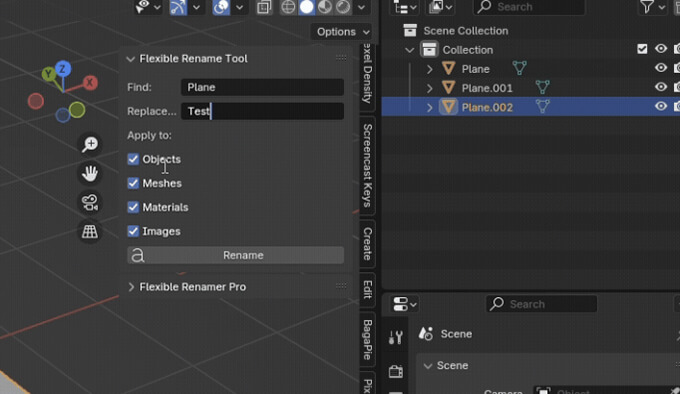Click red X axis on navigation gizmo
The width and height of the screenshot is (680, 394).
[x=90, y=82]
